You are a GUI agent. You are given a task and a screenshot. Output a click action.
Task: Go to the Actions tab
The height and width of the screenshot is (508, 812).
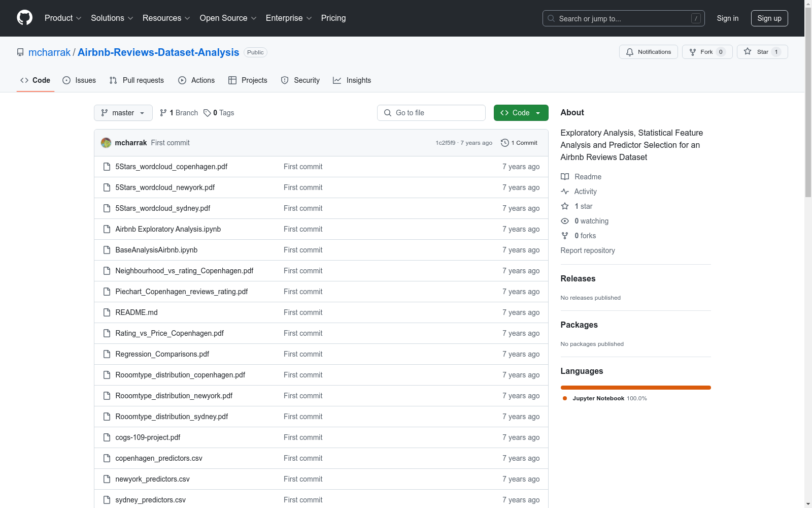coord(196,80)
